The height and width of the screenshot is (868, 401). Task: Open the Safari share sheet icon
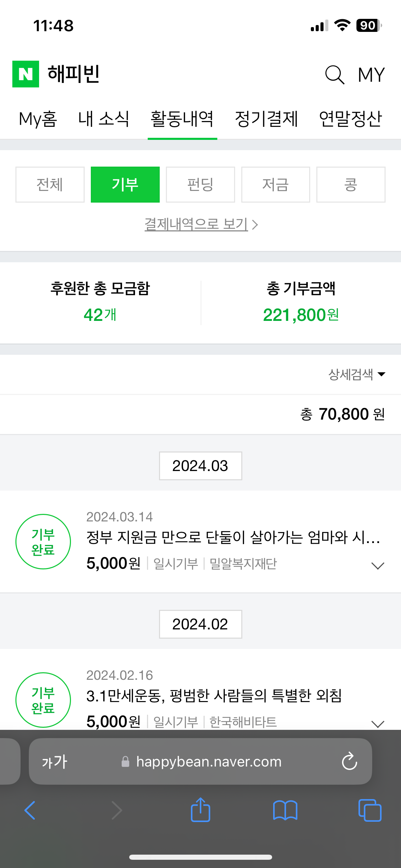tap(200, 810)
